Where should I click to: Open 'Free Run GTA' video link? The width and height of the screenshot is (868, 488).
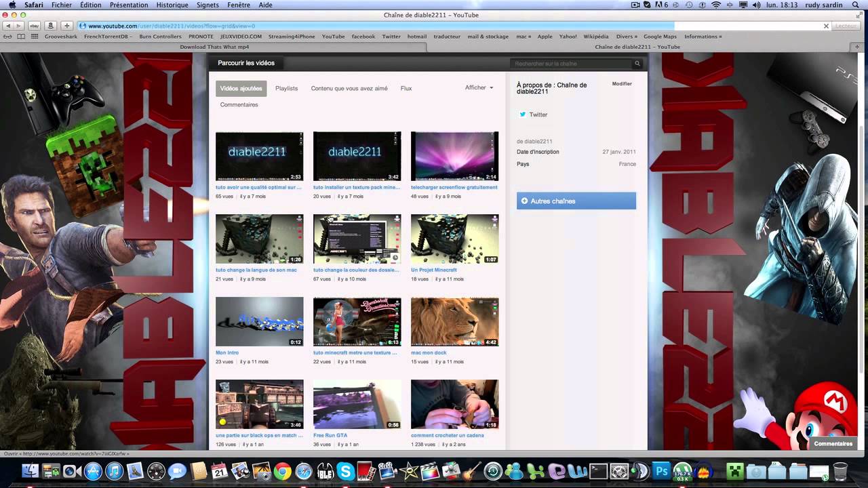coord(330,435)
